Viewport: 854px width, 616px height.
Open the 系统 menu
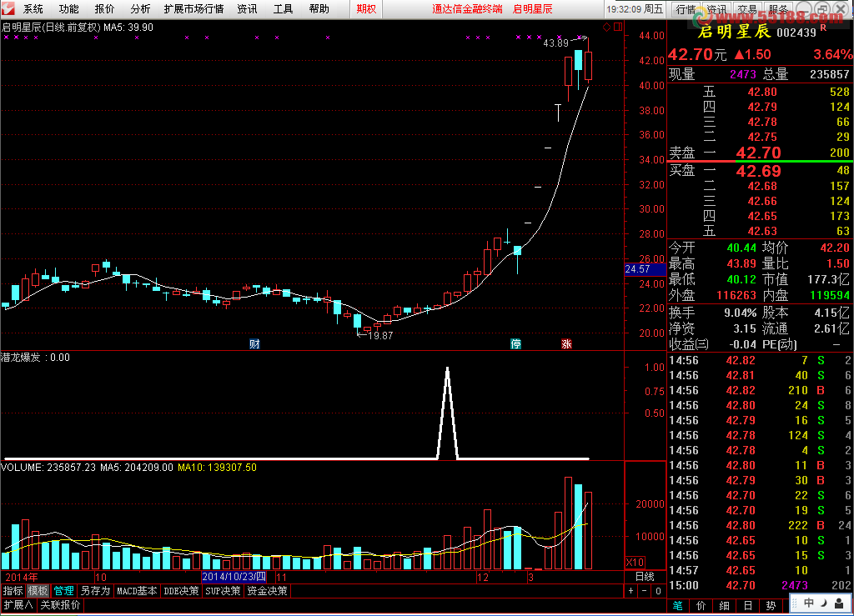[x=33, y=8]
